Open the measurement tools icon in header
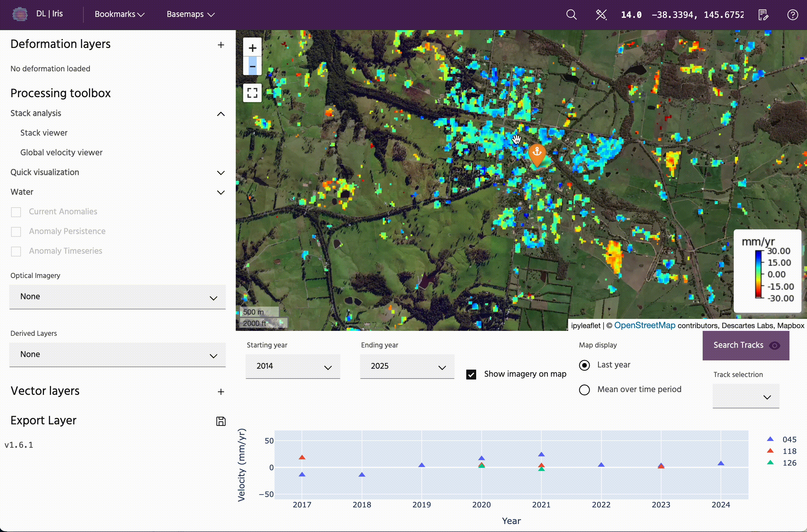This screenshot has width=807, height=532. coord(601,14)
